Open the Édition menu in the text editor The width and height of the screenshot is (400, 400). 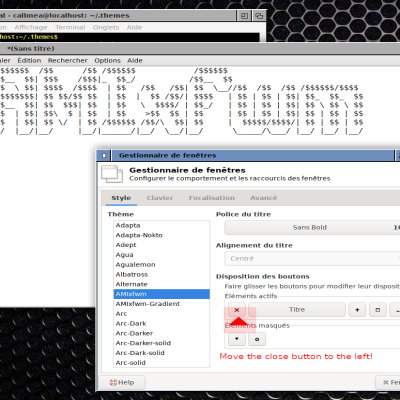point(29,60)
